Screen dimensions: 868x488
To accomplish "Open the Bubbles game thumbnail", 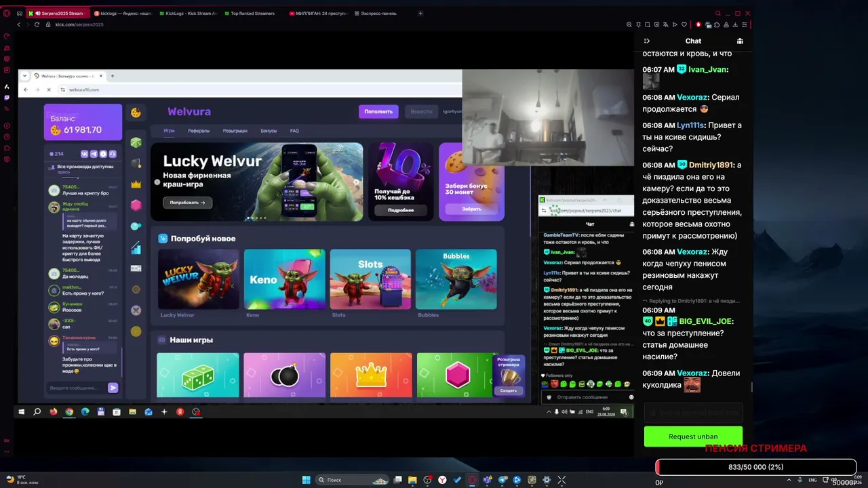I will 456,279.
